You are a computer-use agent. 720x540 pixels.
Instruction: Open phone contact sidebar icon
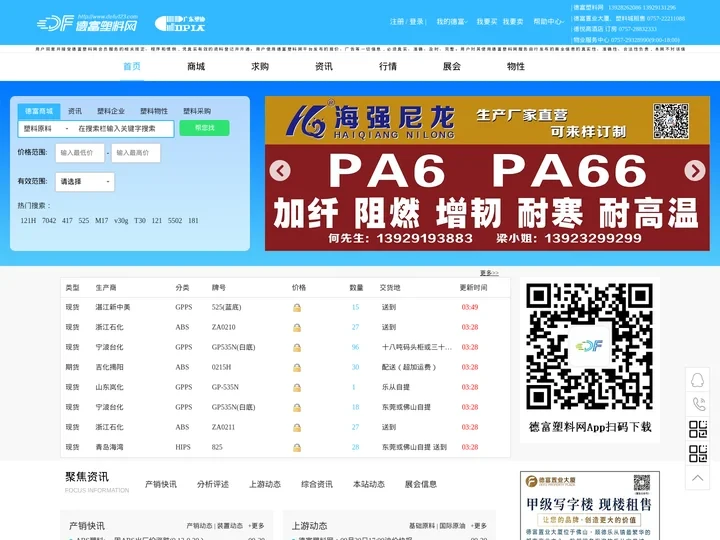point(698,405)
